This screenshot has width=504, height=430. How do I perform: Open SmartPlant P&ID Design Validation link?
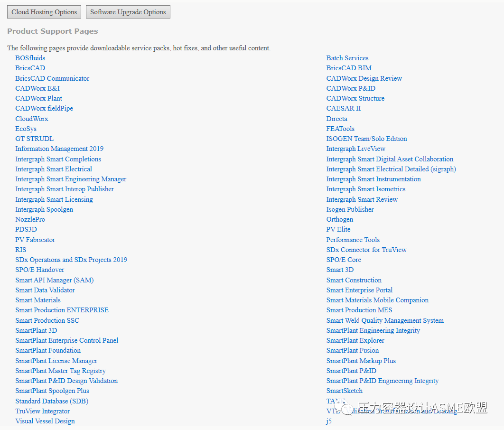tap(66, 381)
